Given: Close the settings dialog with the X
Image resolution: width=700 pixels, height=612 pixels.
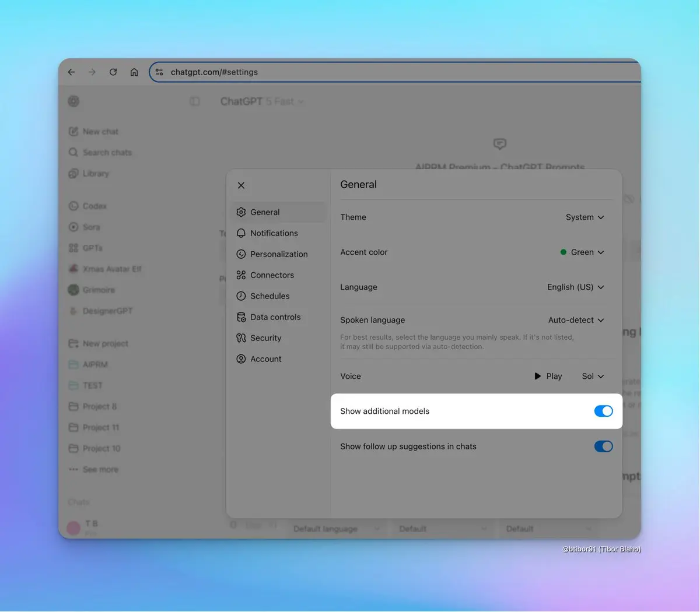Looking at the screenshot, I should pos(241,185).
